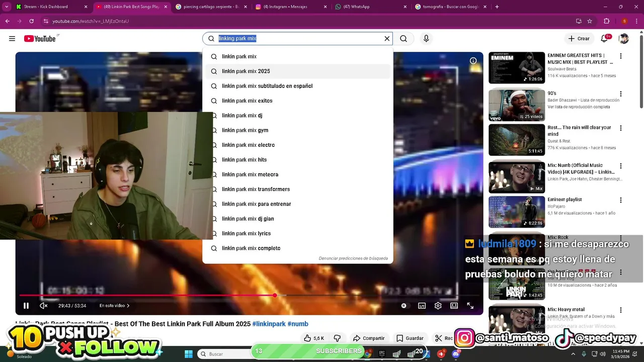644x362 pixels.
Task: Click the taskbar Buscar search box
Action: click(224, 354)
